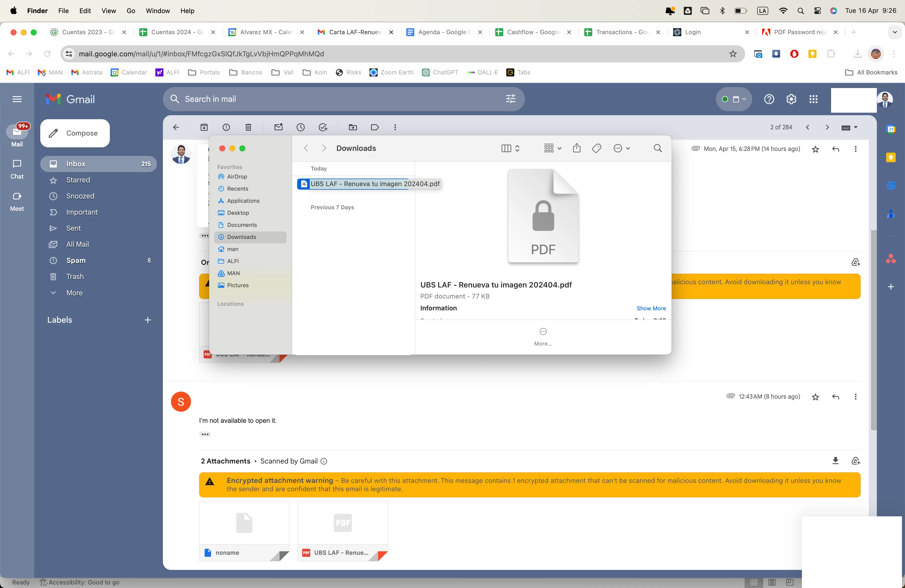Click the Gmail Archive icon
The image size is (905, 588).
(x=204, y=128)
